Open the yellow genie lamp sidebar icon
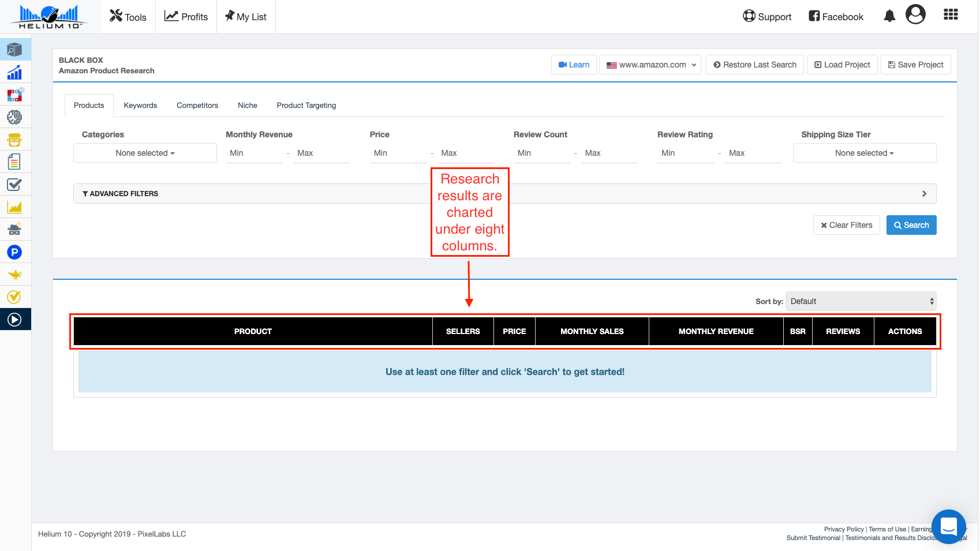The height and width of the screenshot is (551, 980). pyautogui.click(x=14, y=275)
